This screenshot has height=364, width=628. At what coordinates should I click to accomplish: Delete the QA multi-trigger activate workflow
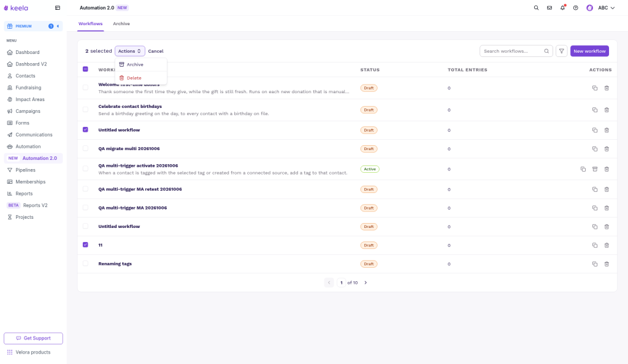pyautogui.click(x=607, y=169)
